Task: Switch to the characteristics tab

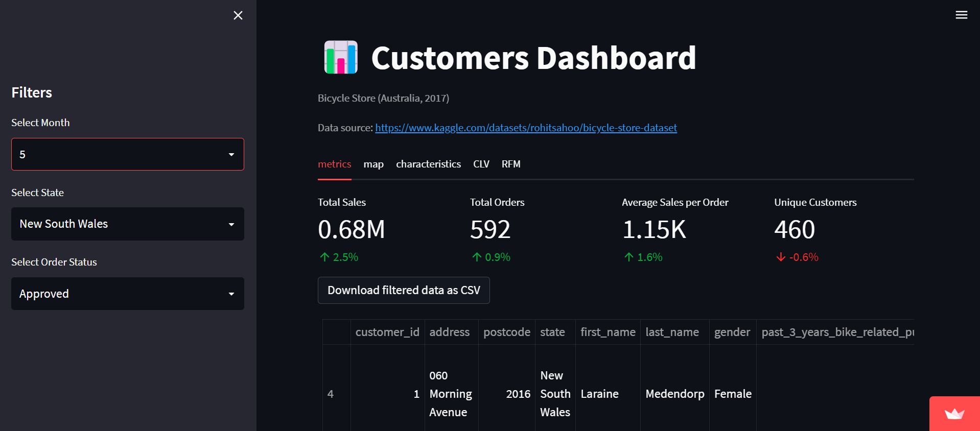Action: 428,164
